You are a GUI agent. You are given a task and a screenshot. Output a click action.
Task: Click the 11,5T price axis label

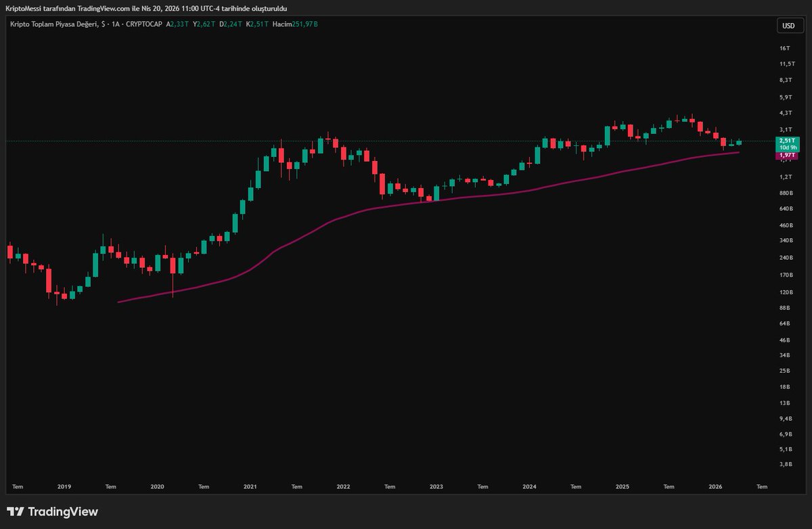tap(786, 64)
